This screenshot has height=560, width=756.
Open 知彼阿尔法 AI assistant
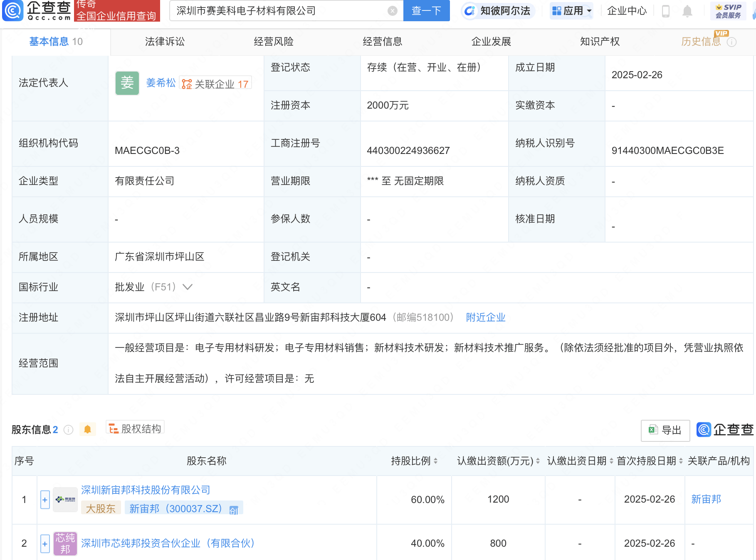[x=498, y=11]
